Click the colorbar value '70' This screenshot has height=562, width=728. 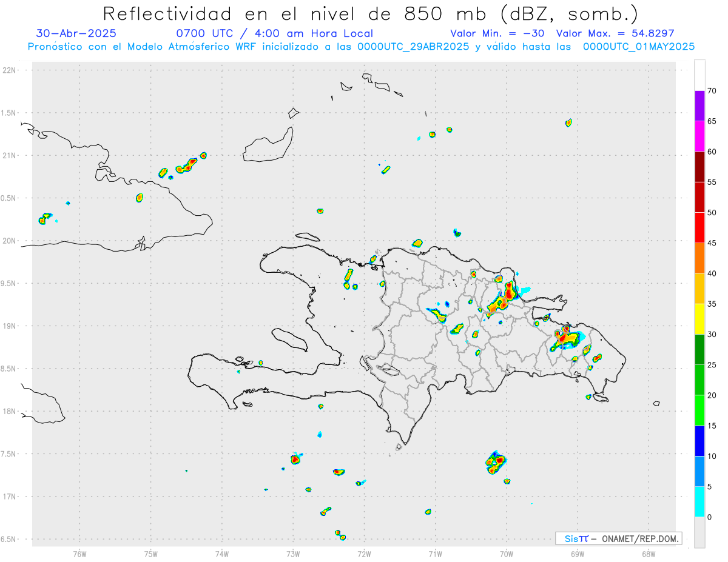712,91
